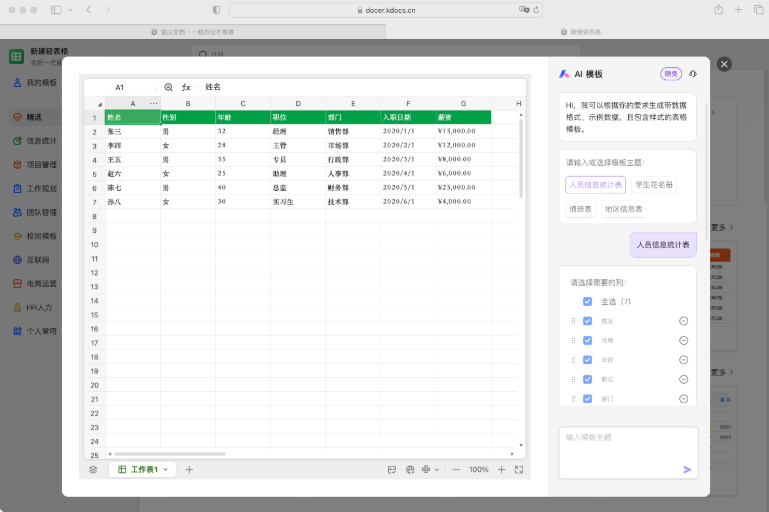Remove the 姓名 column with minus icon
The width and height of the screenshot is (769, 512).
(x=684, y=321)
